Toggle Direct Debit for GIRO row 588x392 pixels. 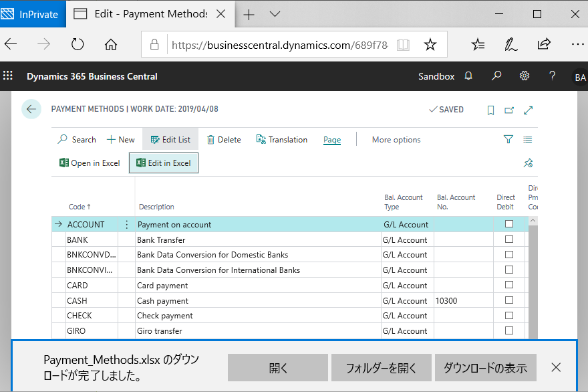509,330
